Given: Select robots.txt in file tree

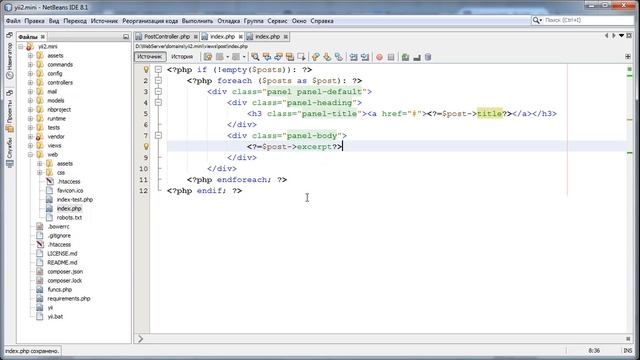Looking at the screenshot, I should pyautogui.click(x=69, y=218).
